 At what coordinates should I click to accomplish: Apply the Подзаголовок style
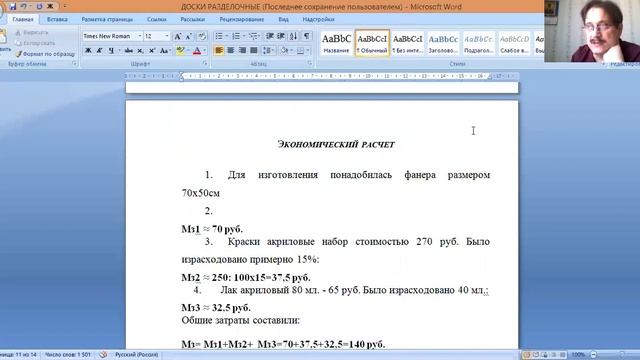pyautogui.click(x=478, y=43)
